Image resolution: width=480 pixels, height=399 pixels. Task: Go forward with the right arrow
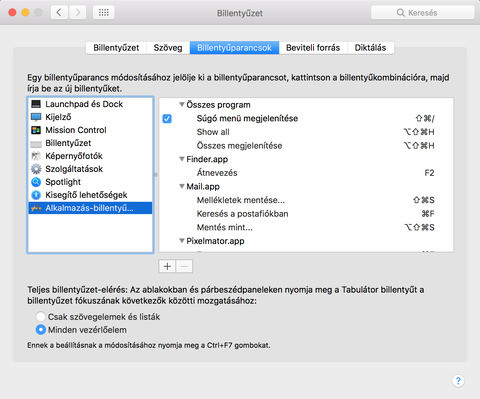(78, 13)
